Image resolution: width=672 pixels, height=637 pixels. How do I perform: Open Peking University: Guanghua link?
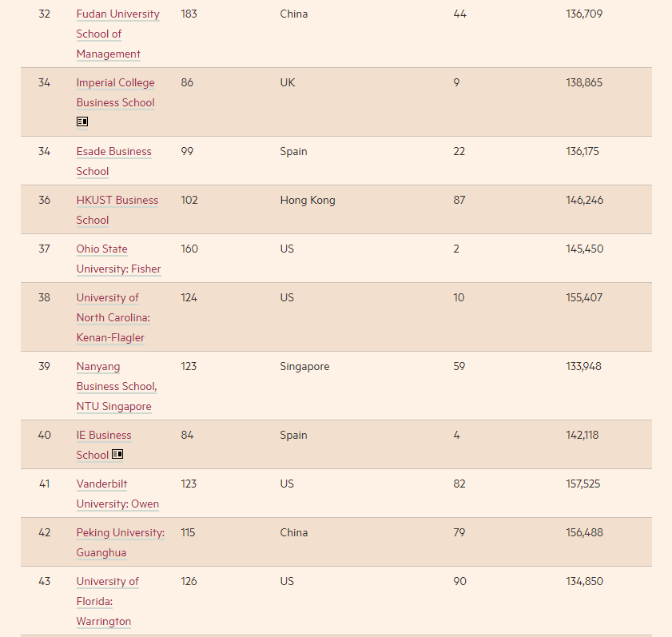120,542
